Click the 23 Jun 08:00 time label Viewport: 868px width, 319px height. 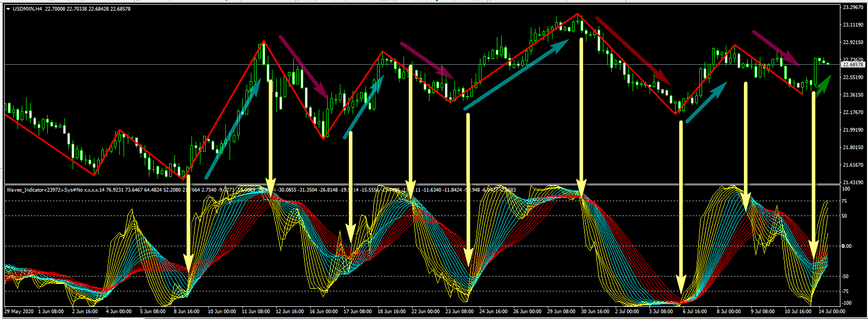(459, 312)
